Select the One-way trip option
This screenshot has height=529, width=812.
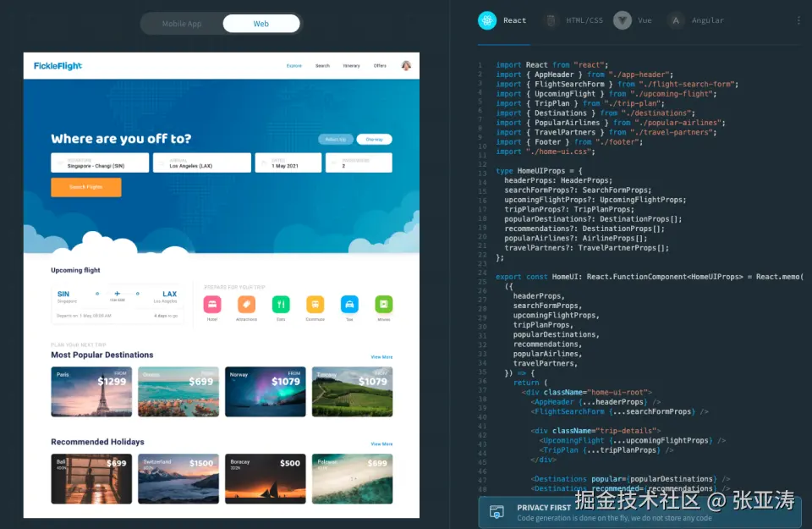(x=374, y=140)
